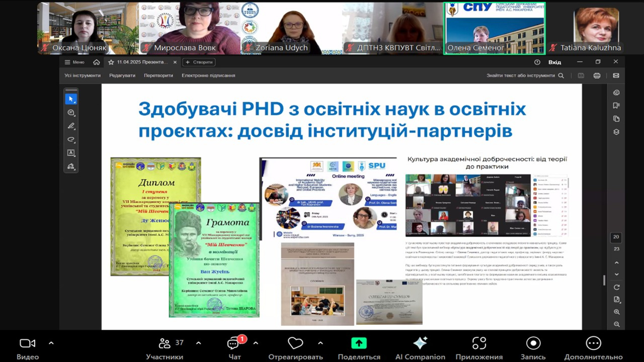Open the layers panel icon

tap(616, 132)
